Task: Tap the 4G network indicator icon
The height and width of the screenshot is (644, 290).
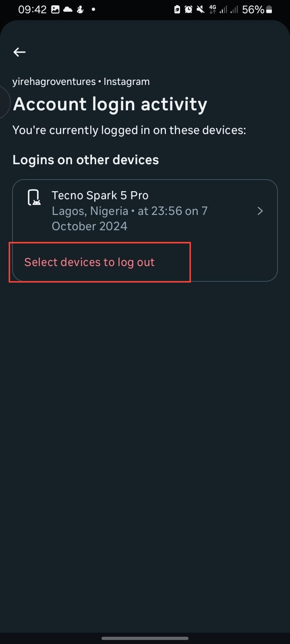Action: tap(212, 10)
